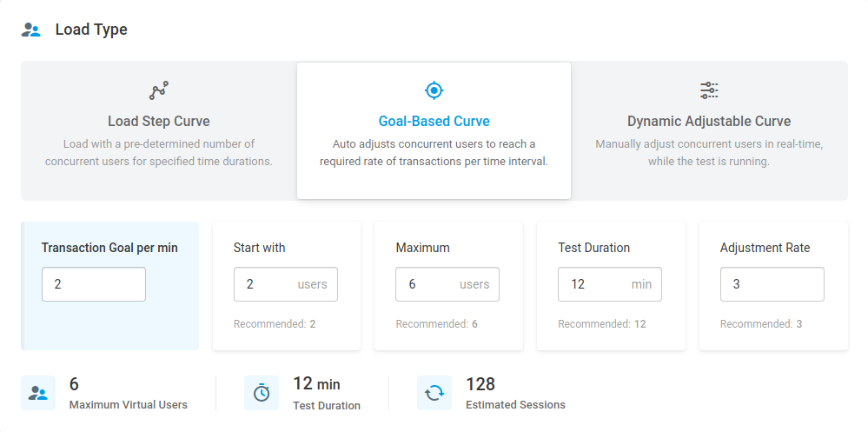Click the Goal-Based Curve target icon

tap(434, 90)
